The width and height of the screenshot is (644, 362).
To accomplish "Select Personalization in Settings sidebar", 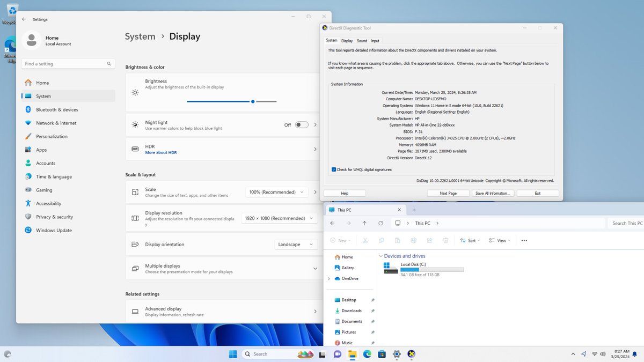I will pyautogui.click(x=68, y=136).
